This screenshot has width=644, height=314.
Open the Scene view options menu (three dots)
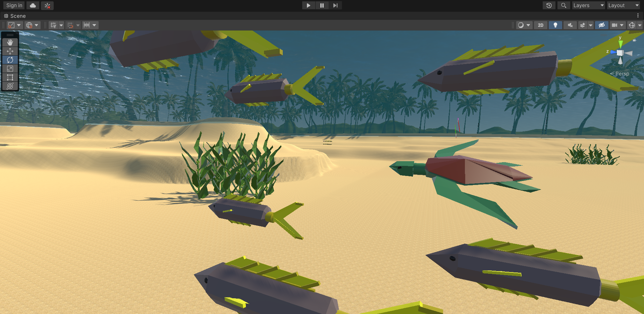(639, 16)
